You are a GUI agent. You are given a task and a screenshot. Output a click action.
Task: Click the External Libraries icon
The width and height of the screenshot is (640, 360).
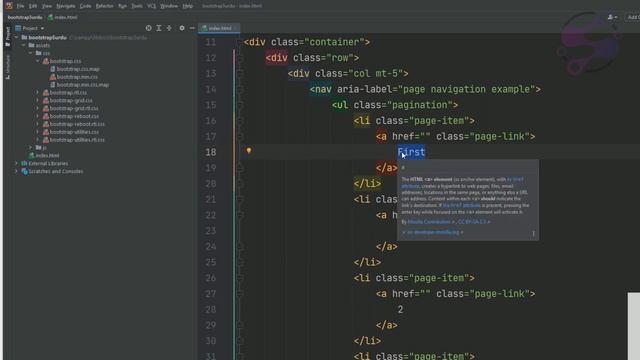tap(24, 163)
